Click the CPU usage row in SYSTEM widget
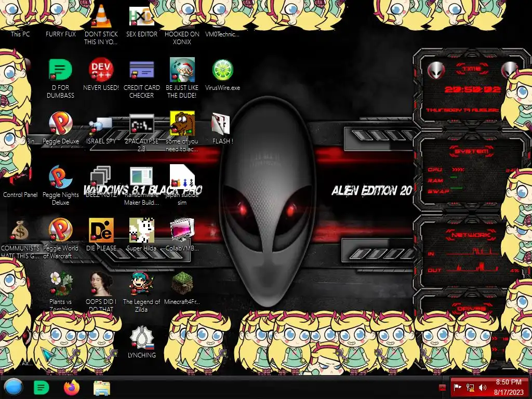The height and width of the screenshot is (399, 532). tap(472, 170)
